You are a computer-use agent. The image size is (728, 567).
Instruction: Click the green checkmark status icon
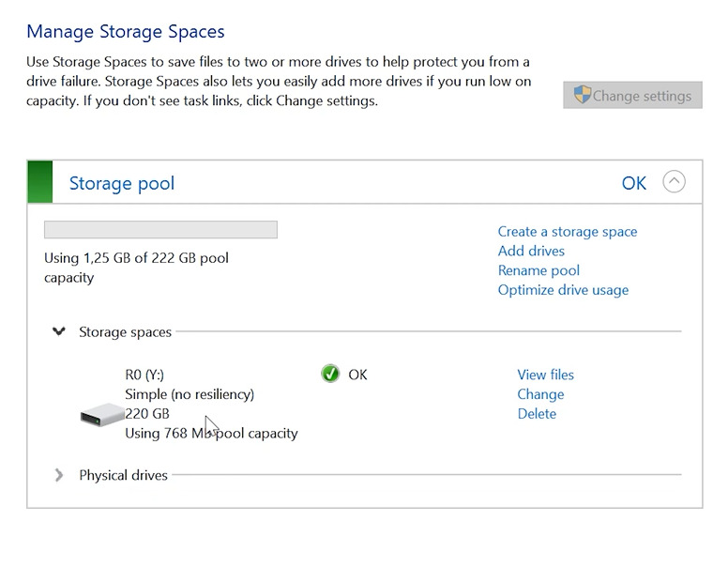(330, 374)
